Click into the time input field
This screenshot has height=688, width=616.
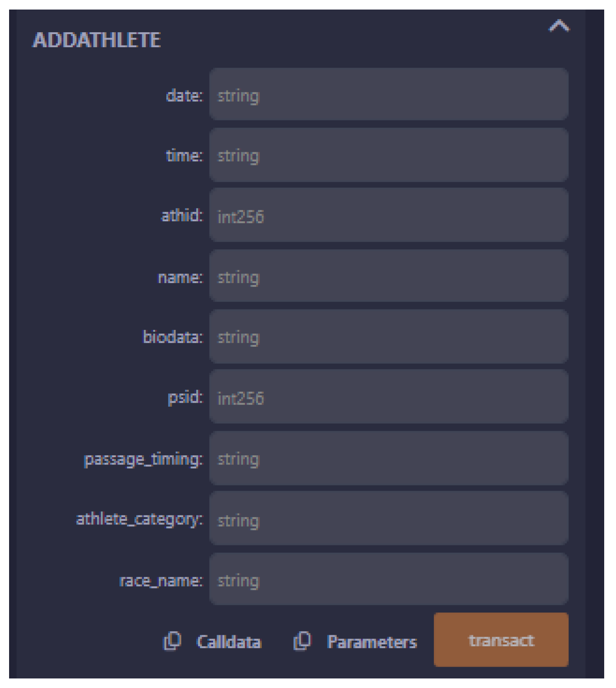coord(388,155)
